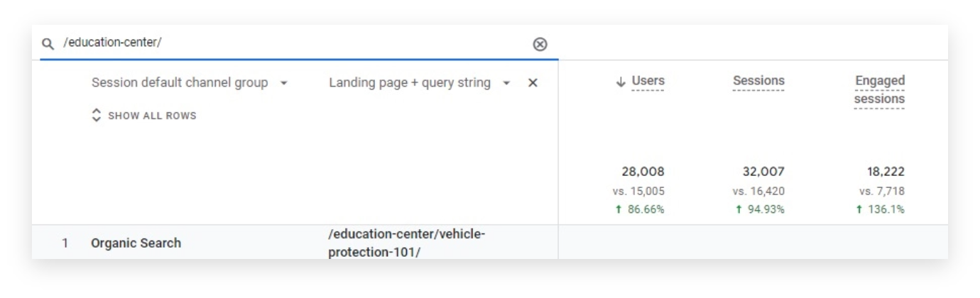Click the SHOW ALL ROWS text
980x298 pixels.
pyautogui.click(x=152, y=116)
